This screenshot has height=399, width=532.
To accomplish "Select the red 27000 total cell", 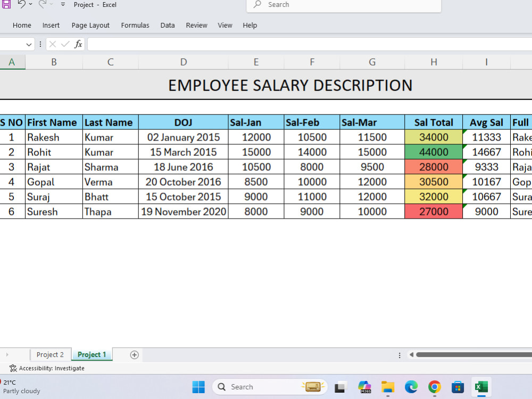I will (x=434, y=211).
